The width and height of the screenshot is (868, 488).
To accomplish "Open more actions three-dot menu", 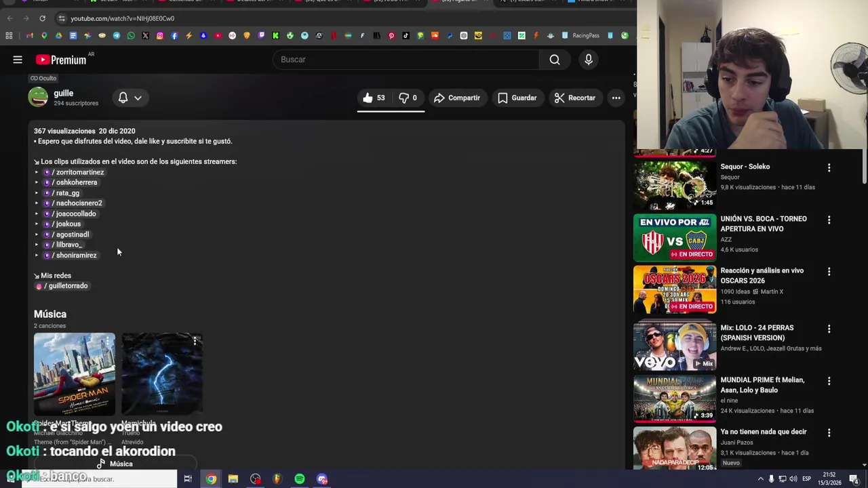I will (616, 98).
